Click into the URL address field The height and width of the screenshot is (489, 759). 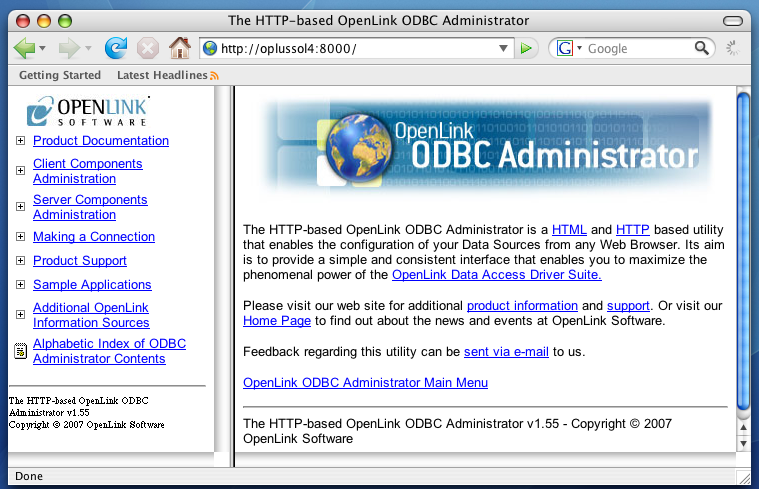click(357, 48)
